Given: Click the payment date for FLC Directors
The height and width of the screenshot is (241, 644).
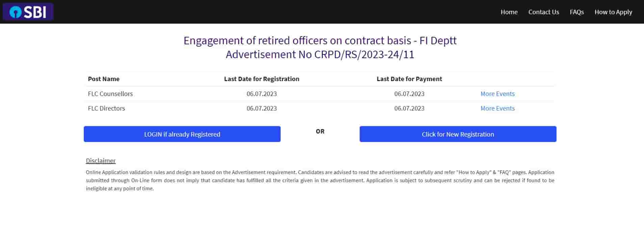Looking at the screenshot, I should 409,108.
